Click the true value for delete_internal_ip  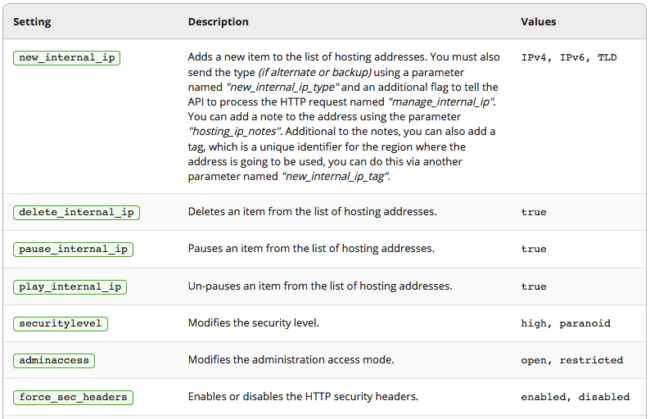coord(534,212)
